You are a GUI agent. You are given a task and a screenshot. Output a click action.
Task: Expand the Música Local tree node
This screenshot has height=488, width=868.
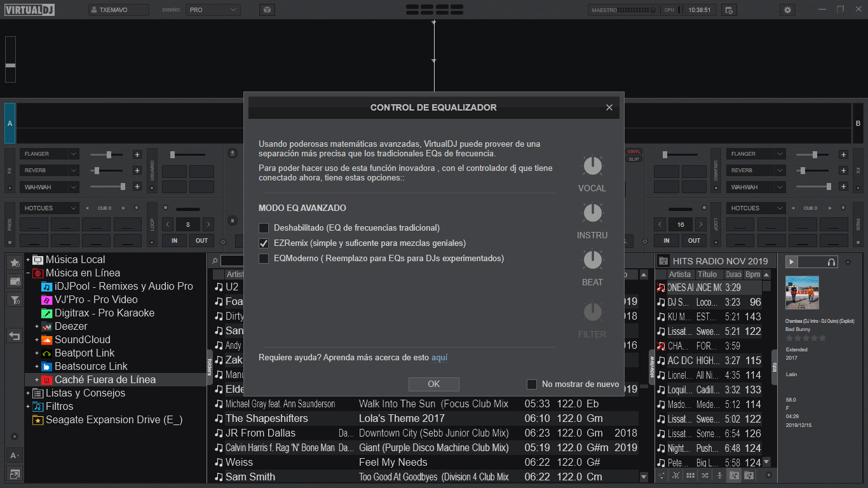pyautogui.click(x=28, y=260)
